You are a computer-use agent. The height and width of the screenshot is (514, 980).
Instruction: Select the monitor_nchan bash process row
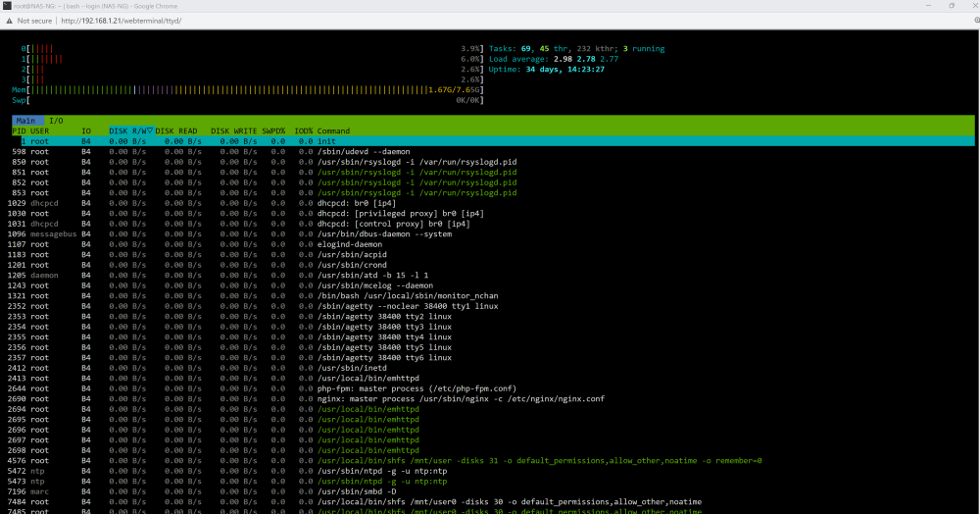[x=493, y=296]
